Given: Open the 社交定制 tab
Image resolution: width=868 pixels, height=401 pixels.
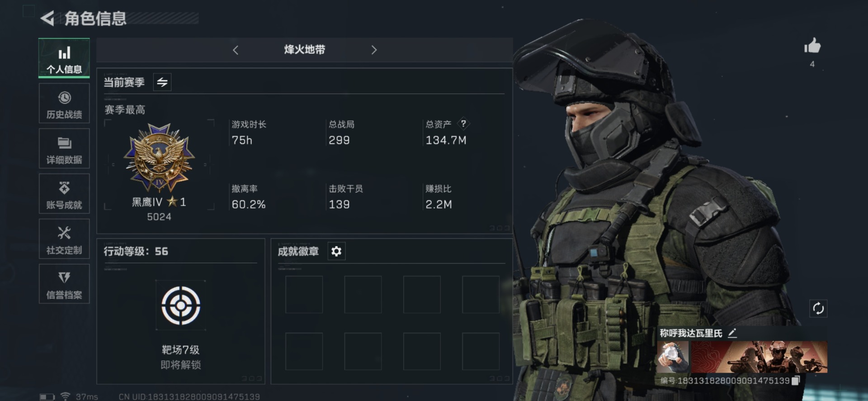Looking at the screenshot, I should pyautogui.click(x=64, y=239).
